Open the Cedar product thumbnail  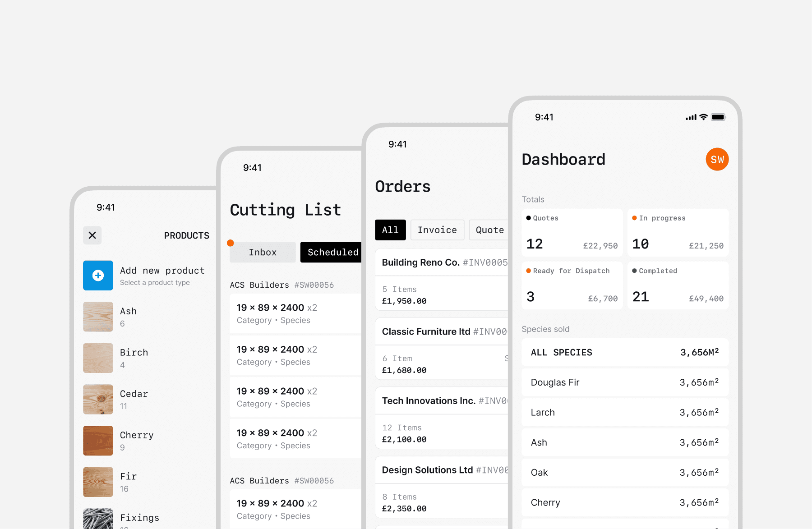tap(98, 399)
